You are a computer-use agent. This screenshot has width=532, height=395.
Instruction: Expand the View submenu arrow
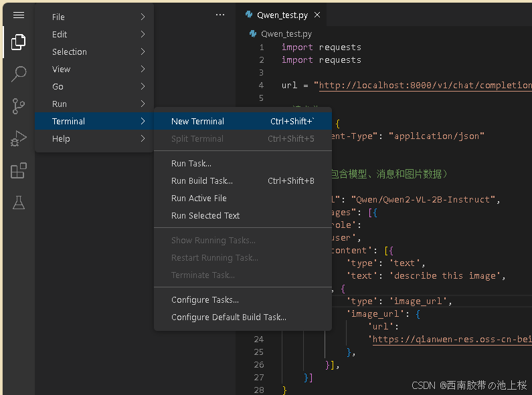[x=143, y=69]
